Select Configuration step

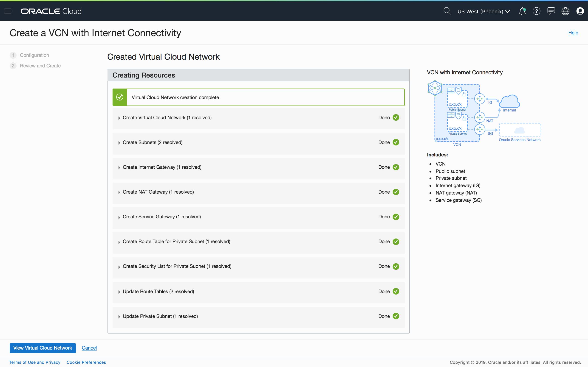coord(34,55)
